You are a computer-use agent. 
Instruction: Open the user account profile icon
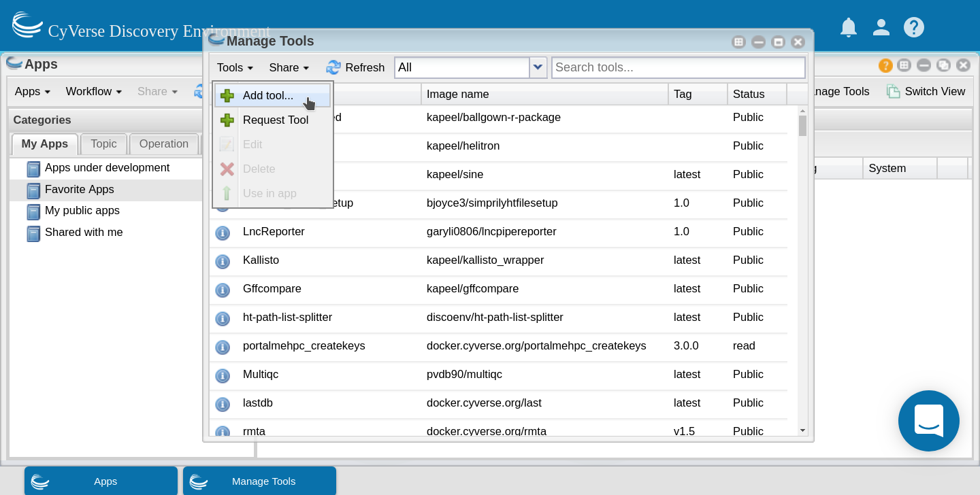click(881, 27)
